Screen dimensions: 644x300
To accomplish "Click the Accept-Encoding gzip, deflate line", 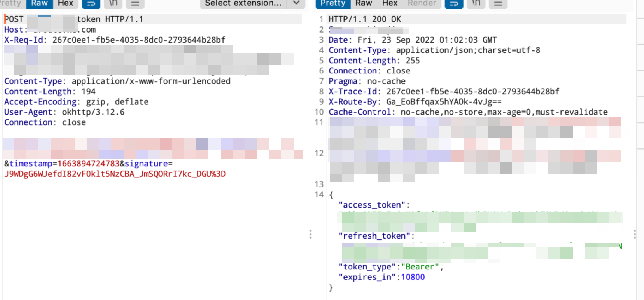I will (x=76, y=102).
